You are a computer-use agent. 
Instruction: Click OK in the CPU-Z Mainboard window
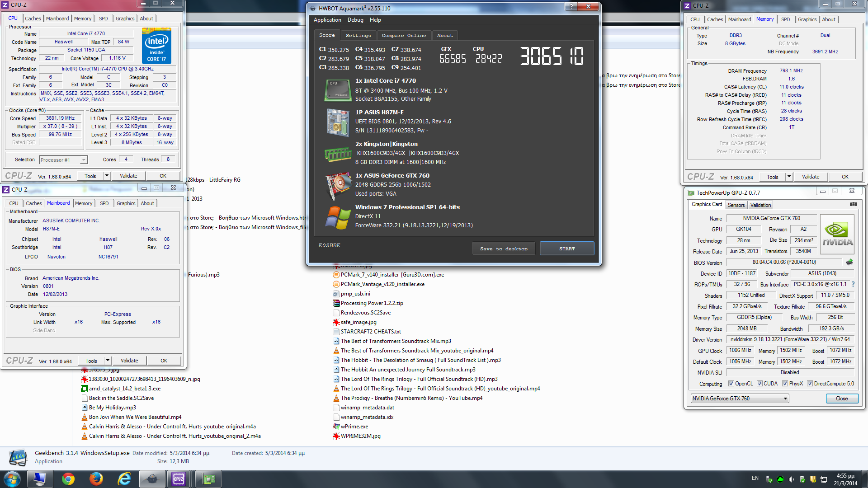pyautogui.click(x=164, y=361)
